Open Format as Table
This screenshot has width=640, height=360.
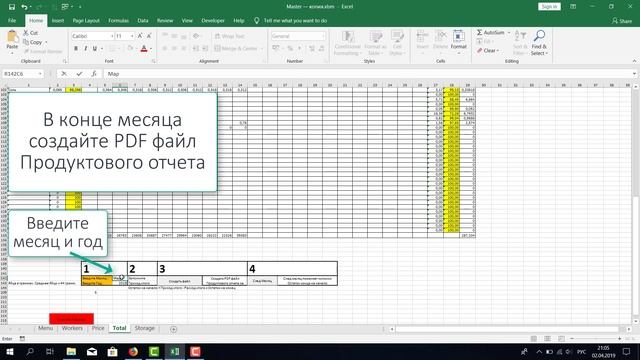coord(375,42)
